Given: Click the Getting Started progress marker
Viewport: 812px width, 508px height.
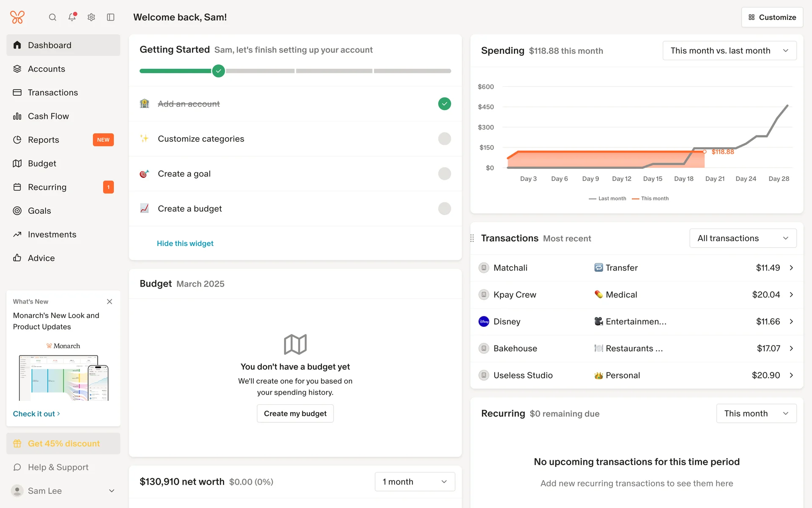Looking at the screenshot, I should tap(218, 71).
